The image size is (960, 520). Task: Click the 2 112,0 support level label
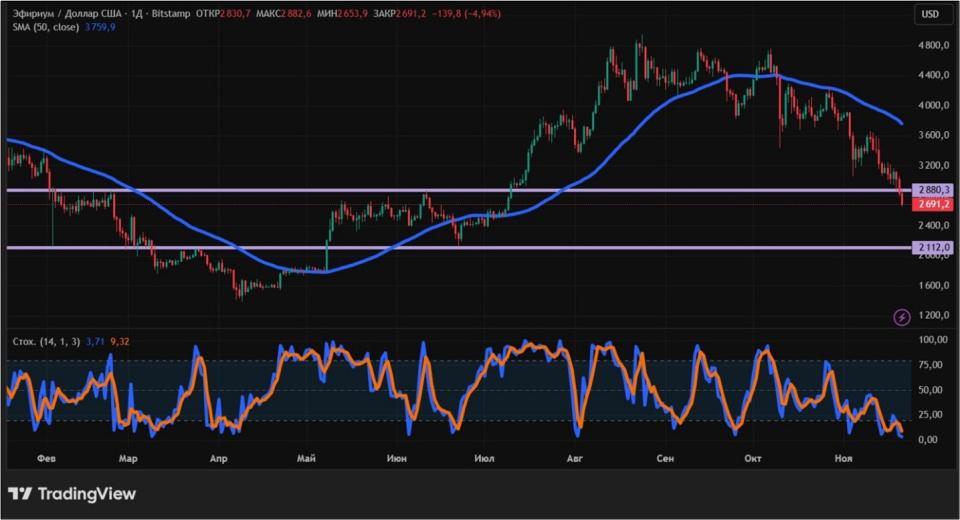pos(932,247)
